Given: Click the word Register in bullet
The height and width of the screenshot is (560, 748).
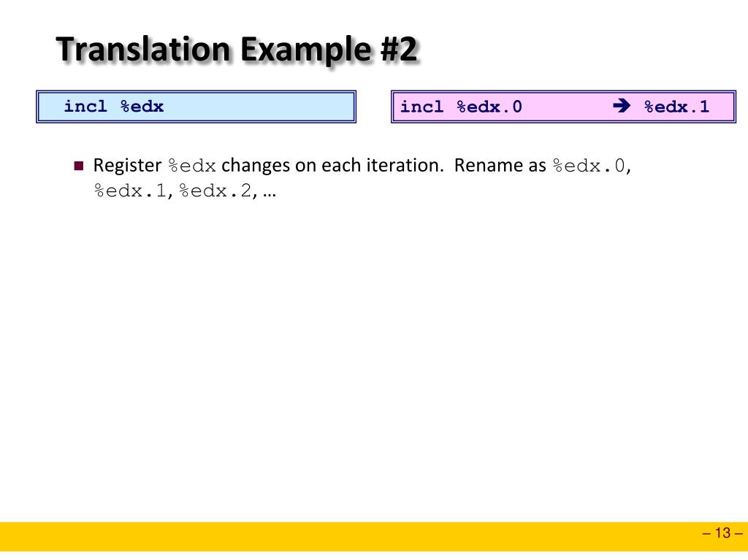Looking at the screenshot, I should pos(127,166).
